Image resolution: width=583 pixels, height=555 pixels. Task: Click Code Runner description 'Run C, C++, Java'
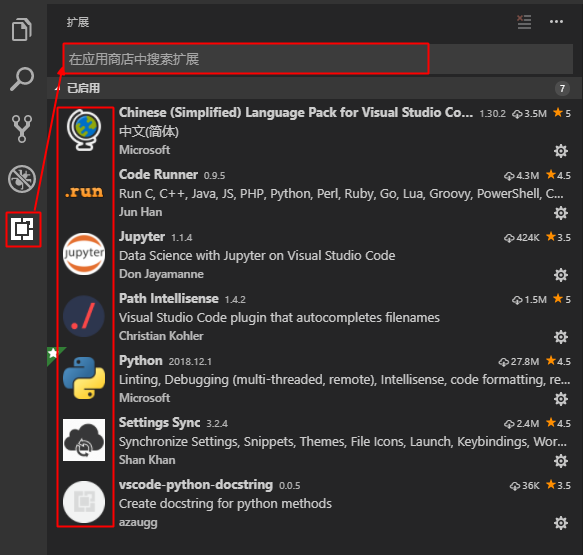[341, 194]
